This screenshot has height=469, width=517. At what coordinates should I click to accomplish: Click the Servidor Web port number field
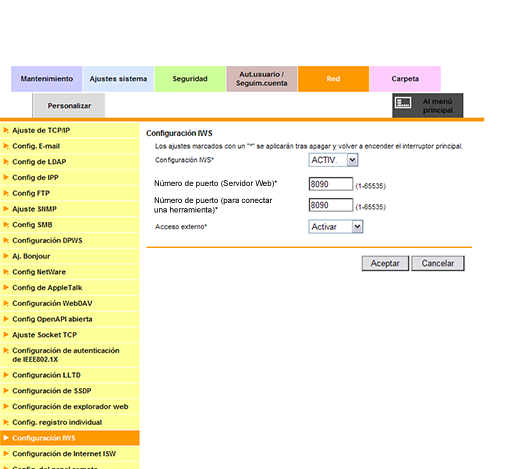331,184
